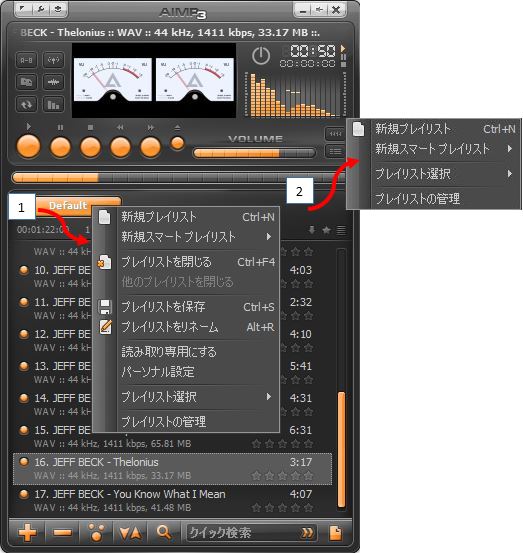Viewport: 523px width, 553px height.
Task: Select the Default playlist tab
Action: point(68,205)
